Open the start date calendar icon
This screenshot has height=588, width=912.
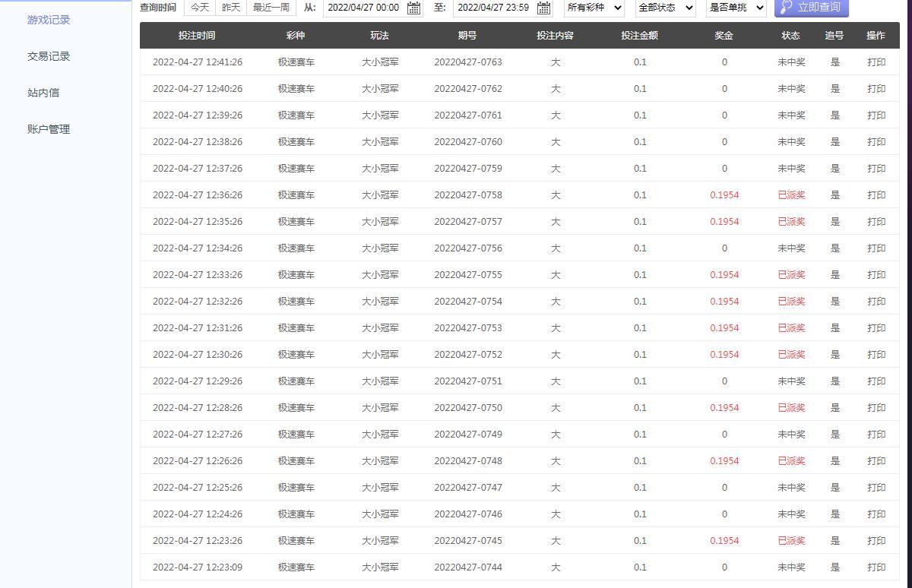click(x=413, y=8)
